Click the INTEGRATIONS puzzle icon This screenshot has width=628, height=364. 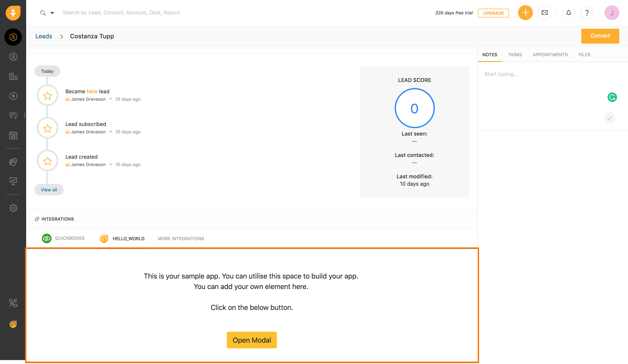tap(37, 219)
